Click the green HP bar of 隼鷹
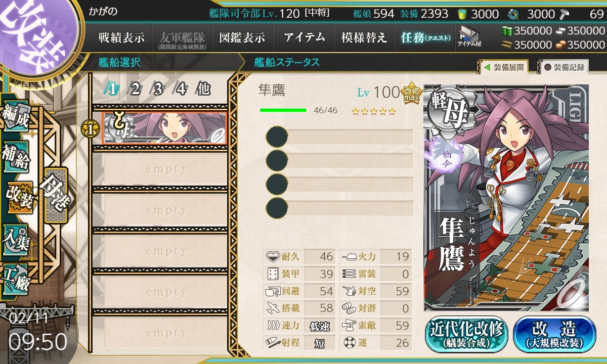 coord(283,110)
